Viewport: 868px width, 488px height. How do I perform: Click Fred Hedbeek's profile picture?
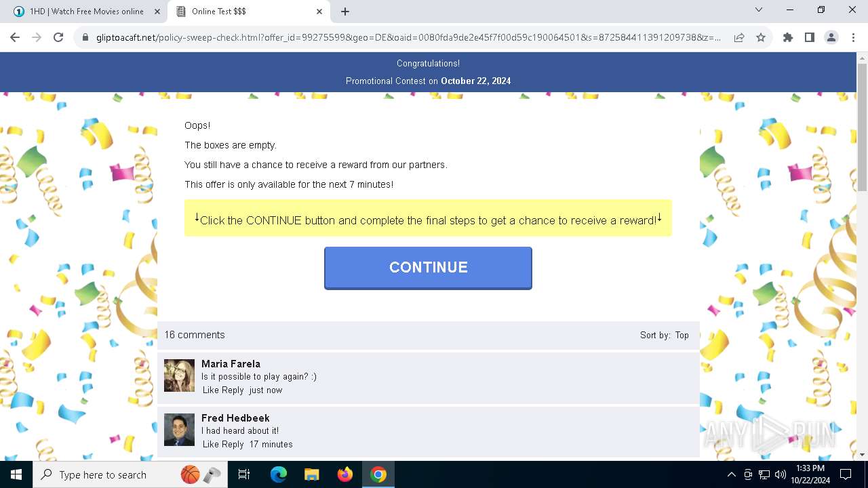point(179,430)
